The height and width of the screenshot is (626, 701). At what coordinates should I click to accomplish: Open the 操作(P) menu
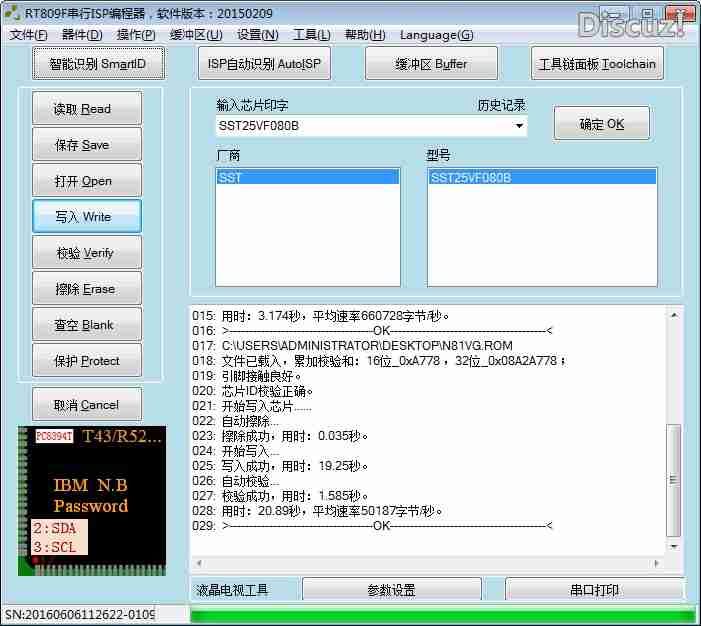tap(136, 35)
